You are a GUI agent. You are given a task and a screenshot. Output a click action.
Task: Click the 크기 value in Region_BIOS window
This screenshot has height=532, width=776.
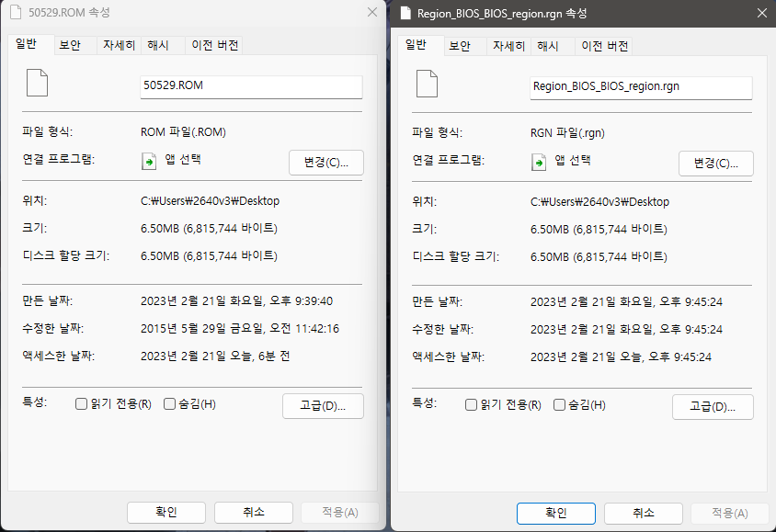click(x=599, y=230)
